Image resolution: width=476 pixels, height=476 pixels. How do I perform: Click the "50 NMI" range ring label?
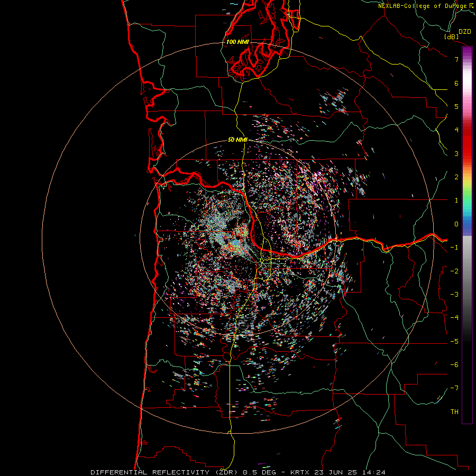point(237,140)
